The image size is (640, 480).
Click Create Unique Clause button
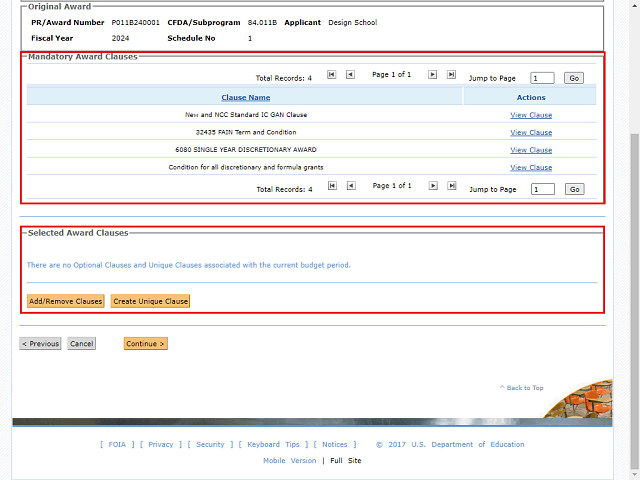tap(150, 301)
